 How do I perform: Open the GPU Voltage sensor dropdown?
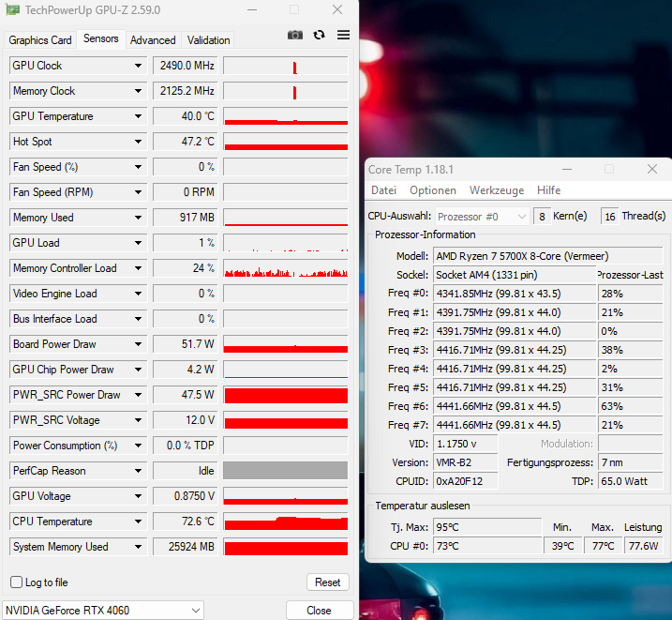pos(138,495)
